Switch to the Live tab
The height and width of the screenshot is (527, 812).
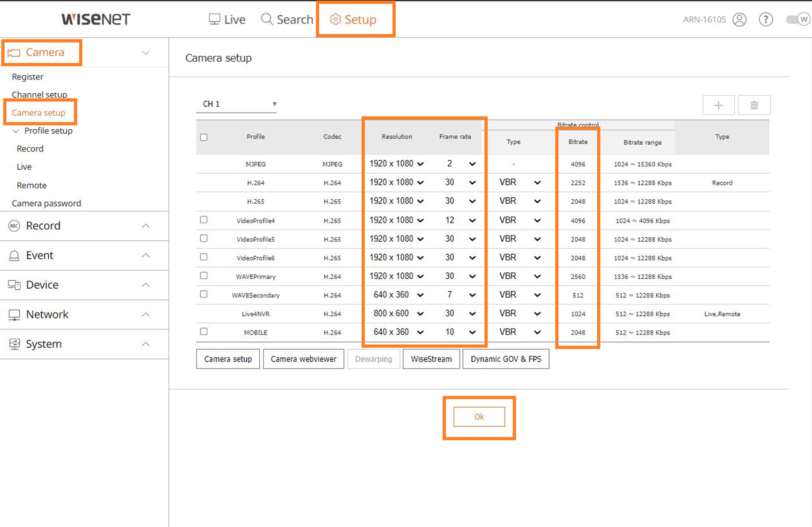tap(227, 20)
